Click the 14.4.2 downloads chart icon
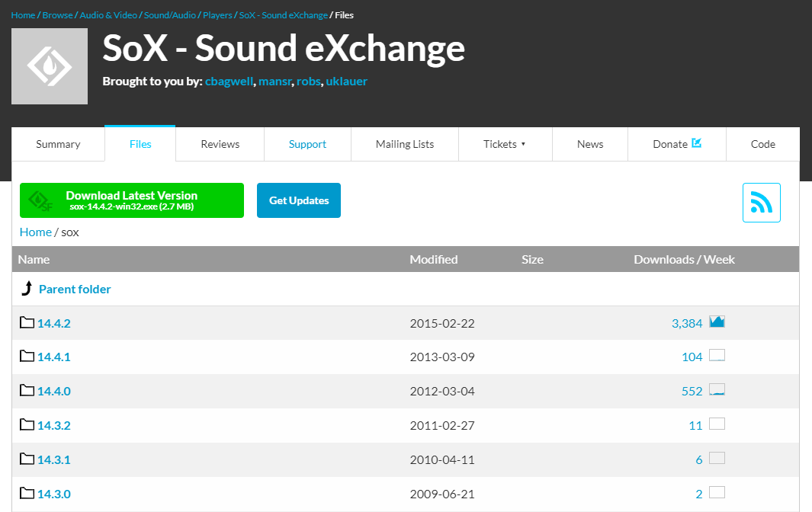The height and width of the screenshot is (512, 812). 717,322
